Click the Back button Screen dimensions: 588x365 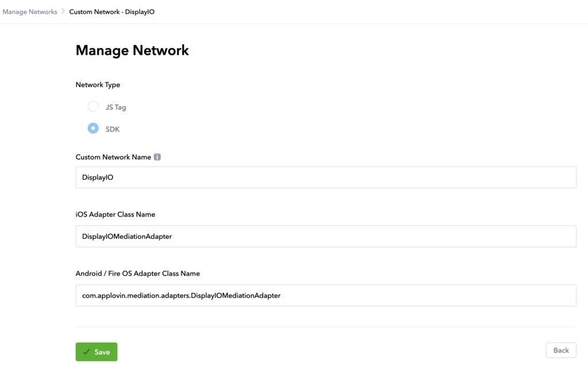tap(561, 351)
